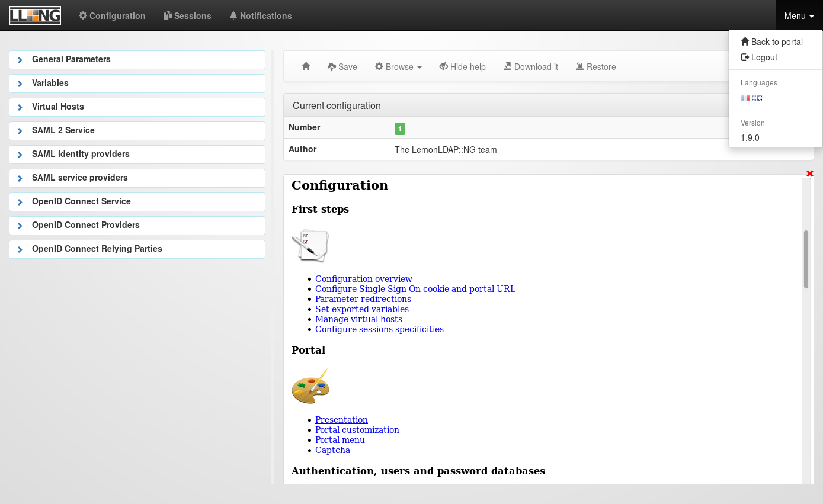Restore a configuration
The image size is (823, 504).
tap(595, 67)
